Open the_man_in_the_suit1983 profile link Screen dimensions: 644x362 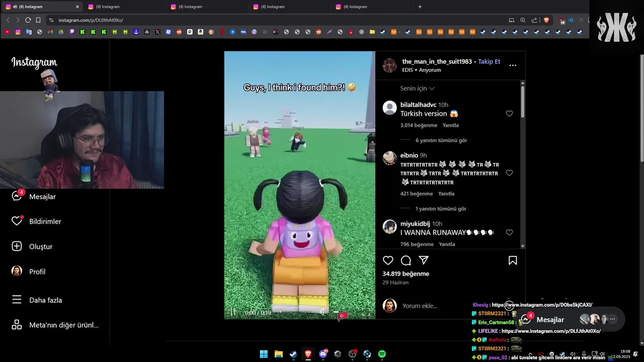437,61
